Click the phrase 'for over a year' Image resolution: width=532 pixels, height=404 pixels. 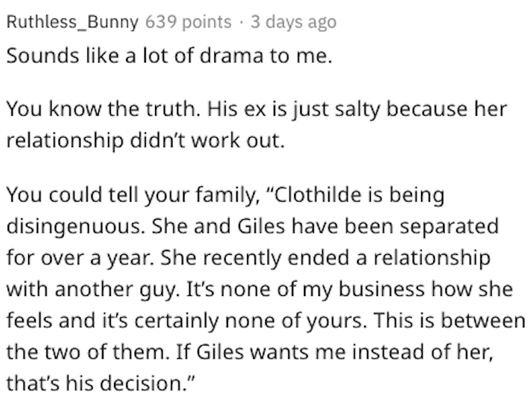[x=78, y=258]
